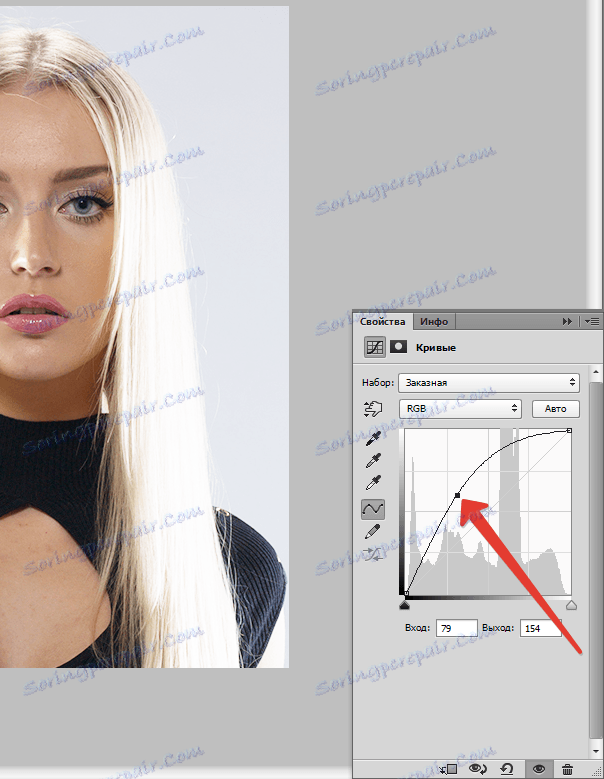Image resolution: width=604 pixels, height=779 pixels.
Task: Reset curves to adjustment defaults
Action: click(507, 769)
